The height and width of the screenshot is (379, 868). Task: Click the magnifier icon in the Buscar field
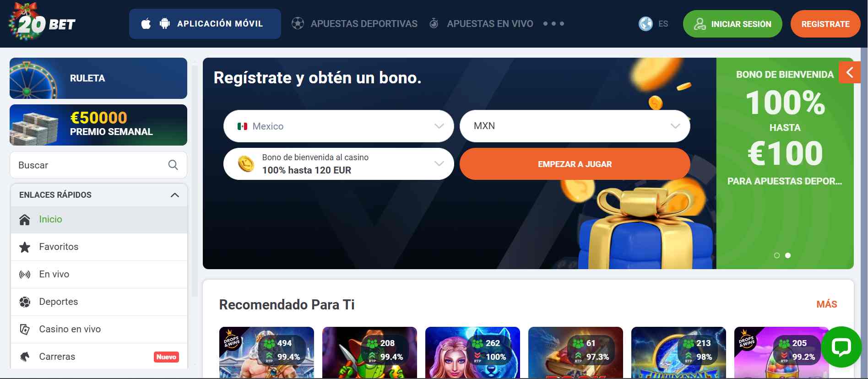173,165
